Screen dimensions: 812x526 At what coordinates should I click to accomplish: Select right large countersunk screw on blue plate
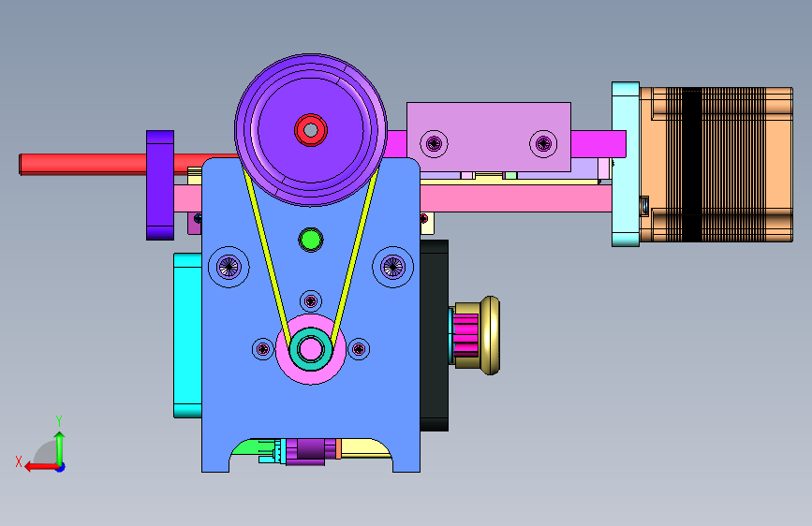click(393, 267)
